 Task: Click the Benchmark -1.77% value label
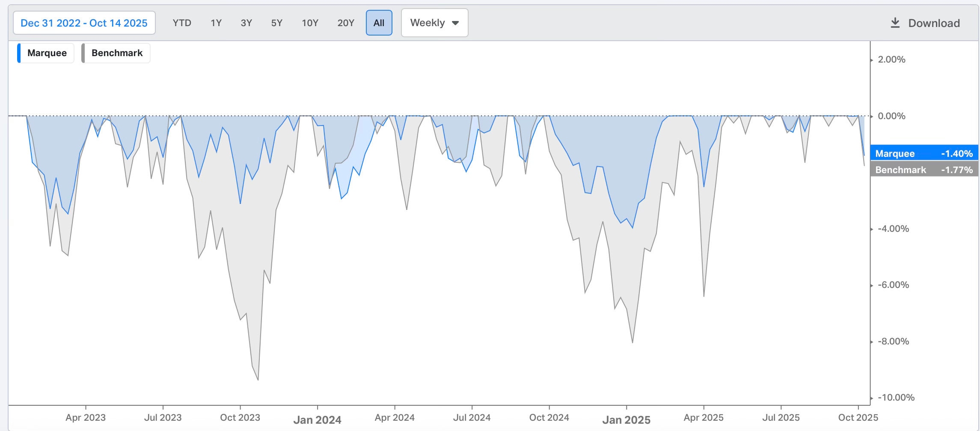click(924, 170)
